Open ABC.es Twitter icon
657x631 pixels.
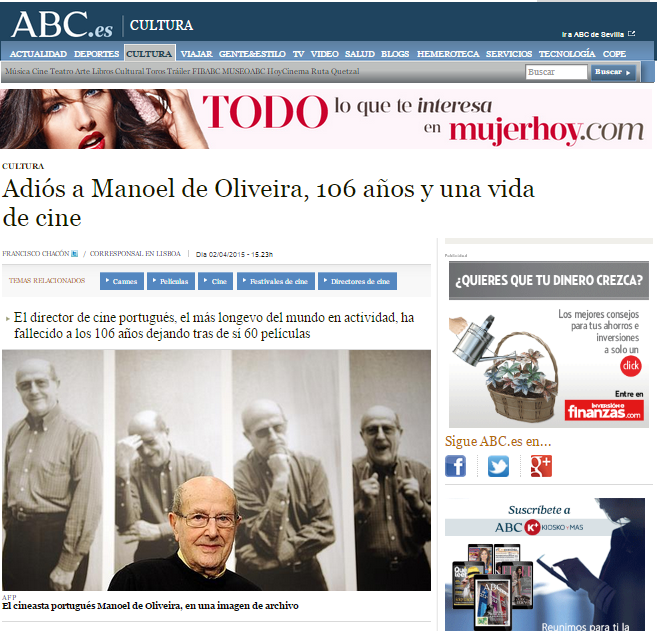(x=498, y=466)
